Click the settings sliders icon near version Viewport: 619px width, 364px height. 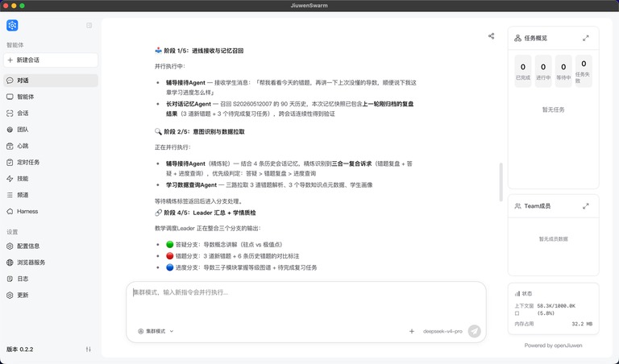click(x=89, y=350)
